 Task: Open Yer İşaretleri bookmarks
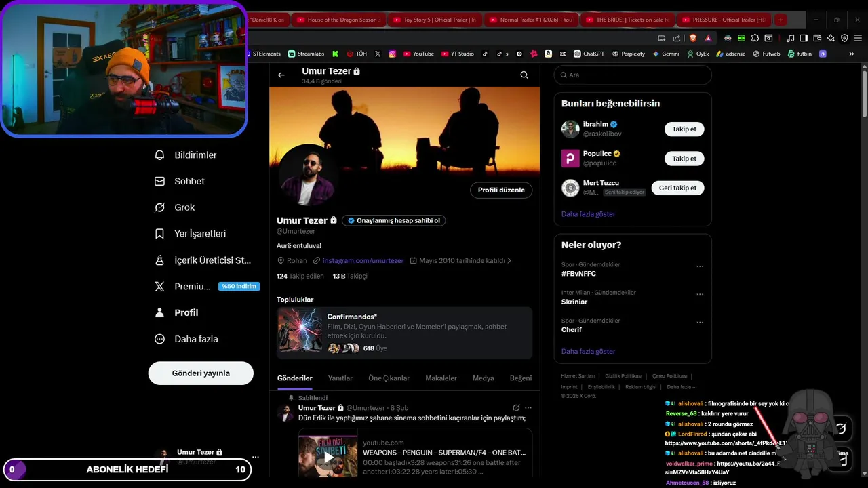pyautogui.click(x=191, y=234)
